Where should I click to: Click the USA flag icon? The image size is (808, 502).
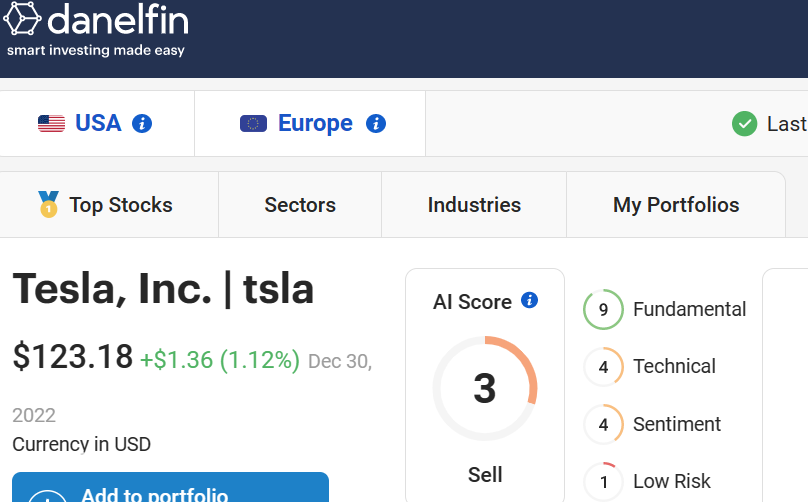click(52, 124)
